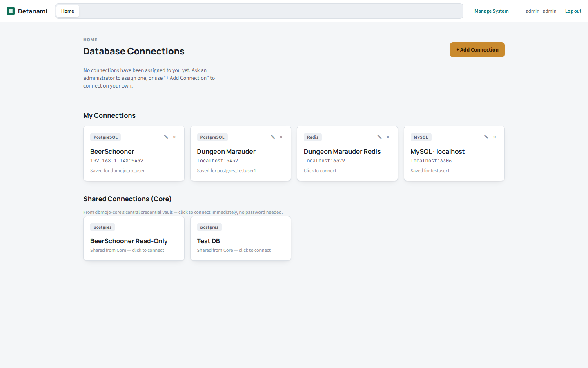
Task: Click the Database Connections page title
Action: [134, 51]
